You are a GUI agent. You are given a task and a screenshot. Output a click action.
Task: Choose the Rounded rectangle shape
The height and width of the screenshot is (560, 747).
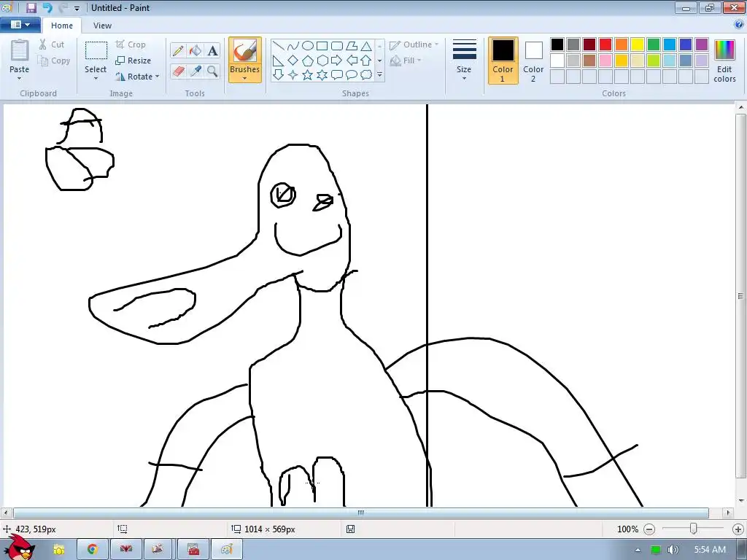[x=337, y=46]
